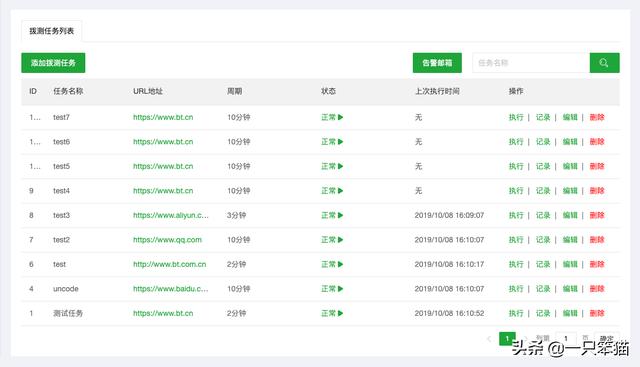Focus the 任务名称 search field
Viewport: 640px width, 367px height.
click(531, 63)
